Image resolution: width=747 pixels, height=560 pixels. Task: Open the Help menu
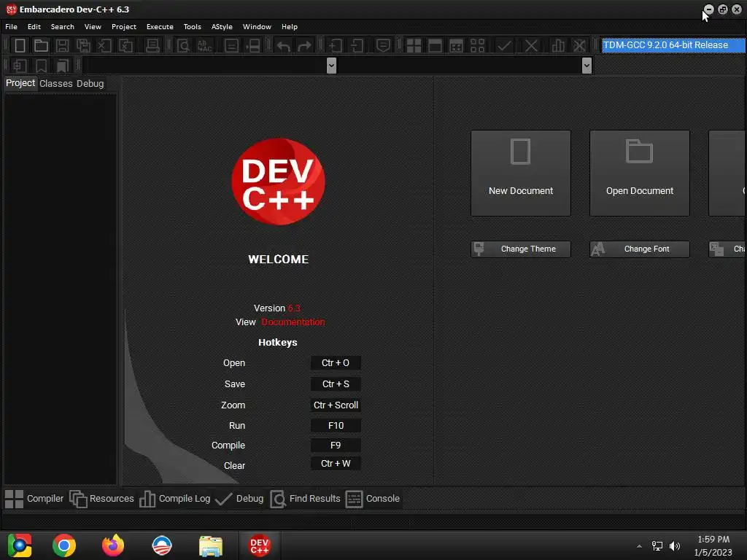click(x=289, y=27)
